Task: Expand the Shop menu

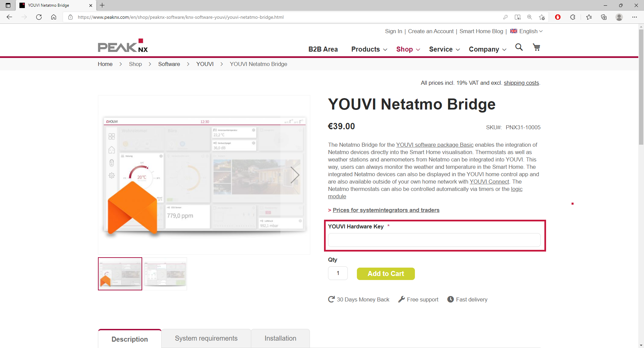Action: tap(408, 49)
